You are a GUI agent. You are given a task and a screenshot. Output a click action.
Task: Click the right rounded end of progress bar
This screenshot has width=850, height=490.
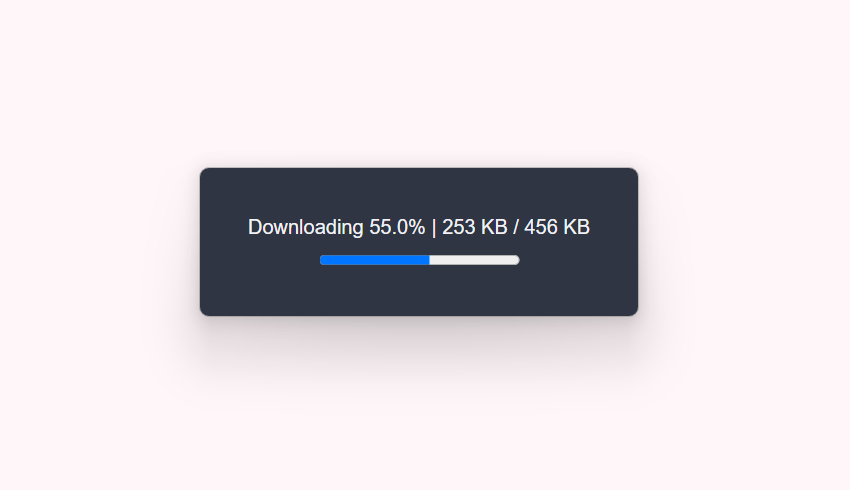click(x=517, y=260)
